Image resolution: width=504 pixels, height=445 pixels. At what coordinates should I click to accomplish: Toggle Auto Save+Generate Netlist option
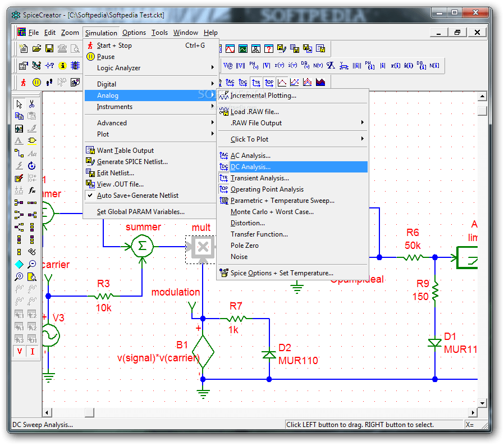pos(126,194)
